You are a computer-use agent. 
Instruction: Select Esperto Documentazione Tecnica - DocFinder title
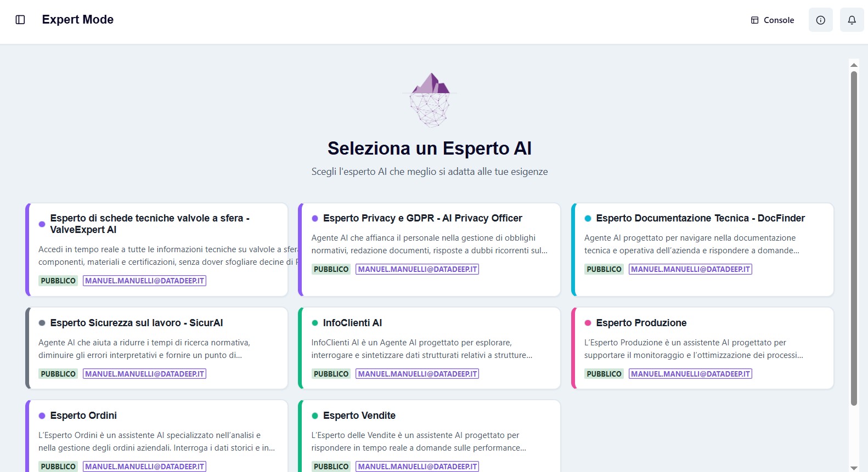[701, 218]
